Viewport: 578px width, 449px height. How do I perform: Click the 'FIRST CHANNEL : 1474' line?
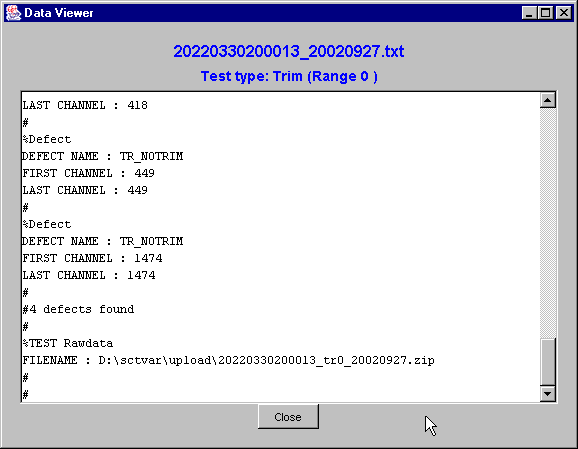tap(92, 258)
